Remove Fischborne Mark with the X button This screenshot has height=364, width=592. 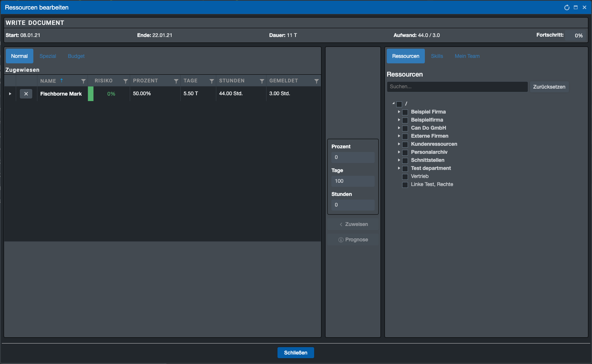tap(26, 94)
